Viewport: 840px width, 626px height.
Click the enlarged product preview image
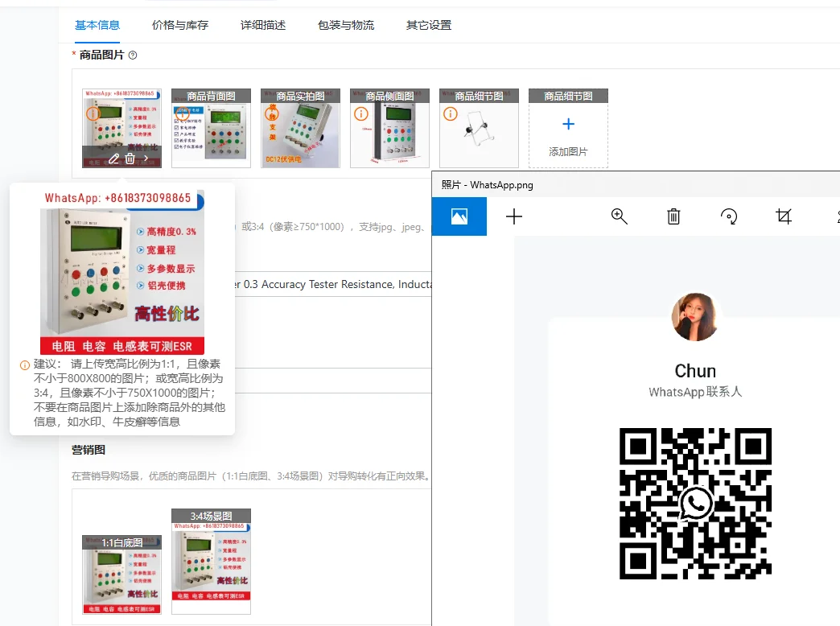click(122, 272)
